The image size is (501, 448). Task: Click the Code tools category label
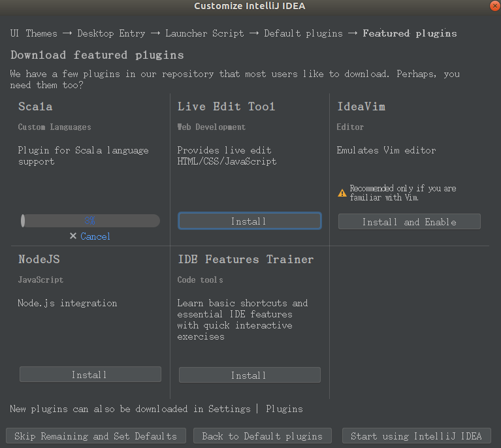(201, 280)
